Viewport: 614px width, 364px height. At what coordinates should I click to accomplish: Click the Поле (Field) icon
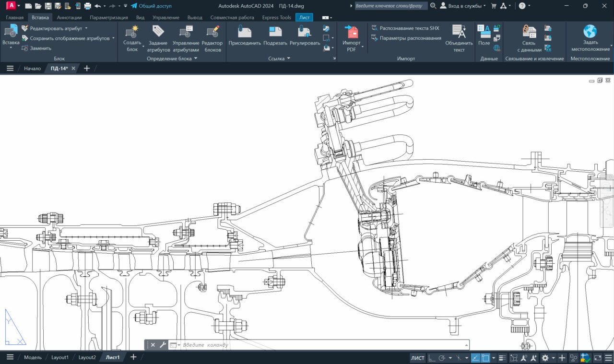point(484,32)
